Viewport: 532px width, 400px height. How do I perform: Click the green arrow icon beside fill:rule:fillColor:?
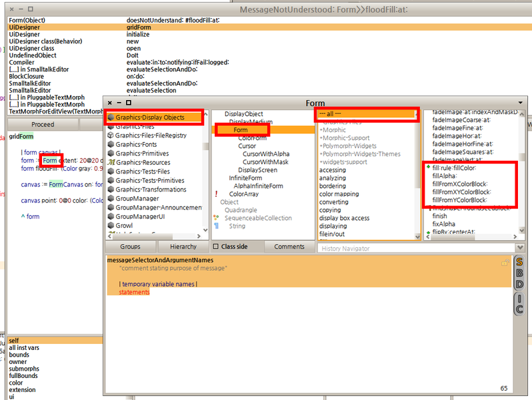(x=428, y=167)
